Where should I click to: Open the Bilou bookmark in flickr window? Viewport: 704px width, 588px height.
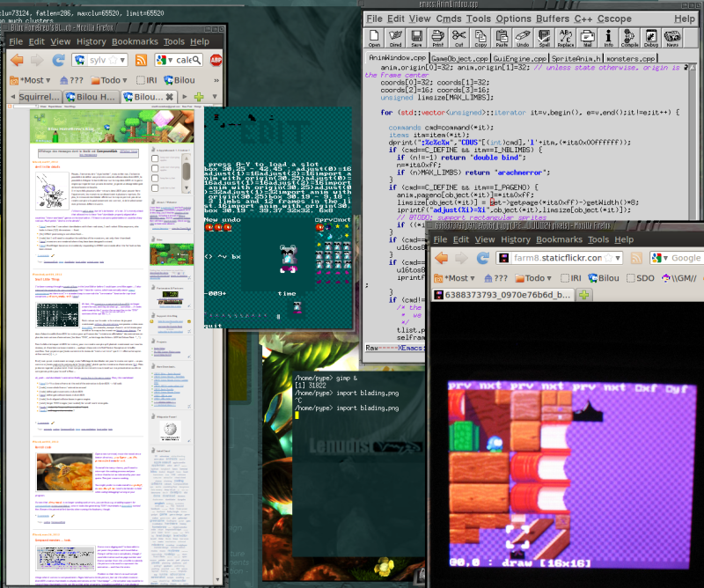604,278
